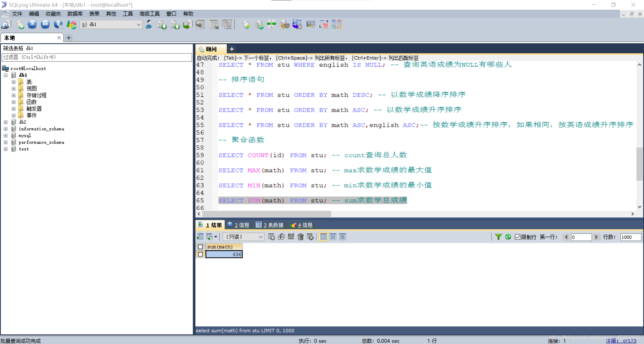
Task: Open the copy-result dropdown arrow in the results toolbar
Action: [x=216, y=237]
